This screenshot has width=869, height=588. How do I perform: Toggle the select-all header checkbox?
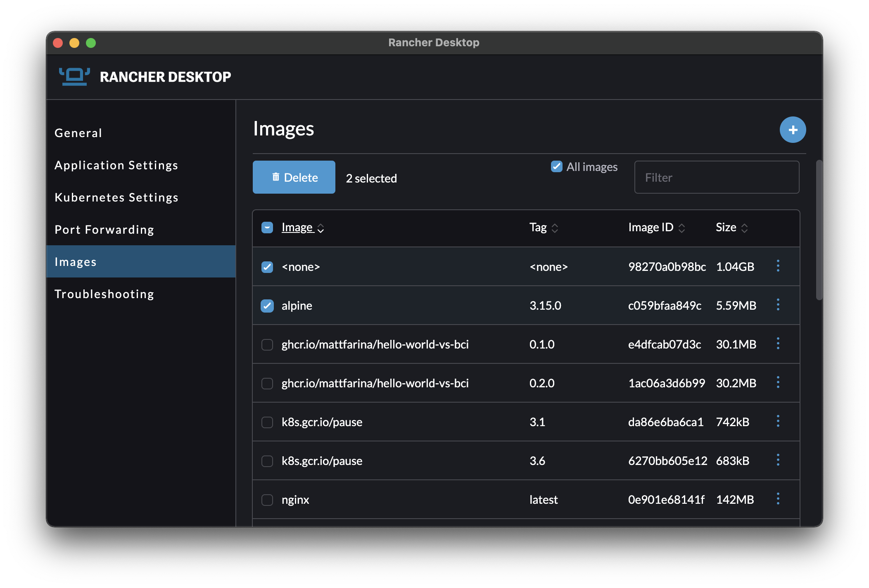267,228
